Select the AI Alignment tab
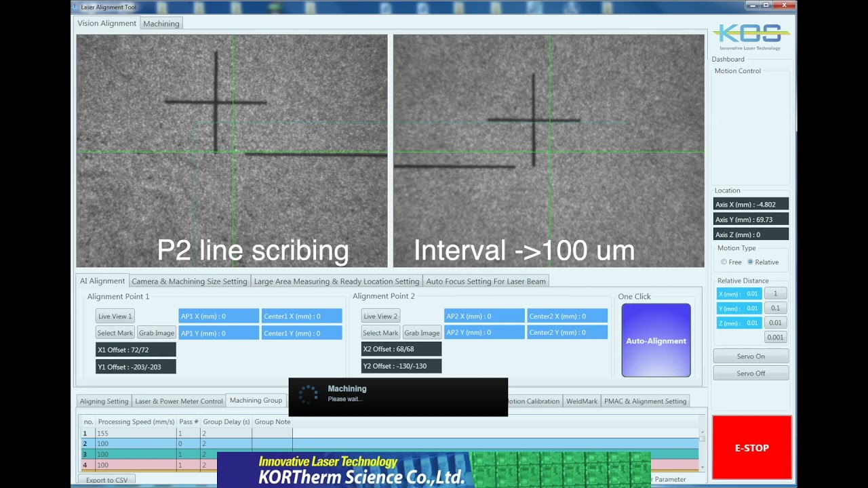 click(102, 281)
